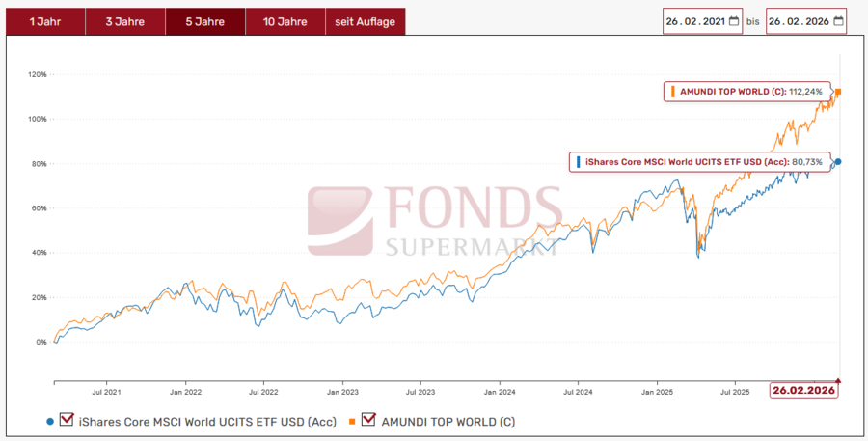Uncheck AMUNDI TOP WORLD (C) checkbox
The width and height of the screenshot is (868, 441).
pyautogui.click(x=368, y=419)
